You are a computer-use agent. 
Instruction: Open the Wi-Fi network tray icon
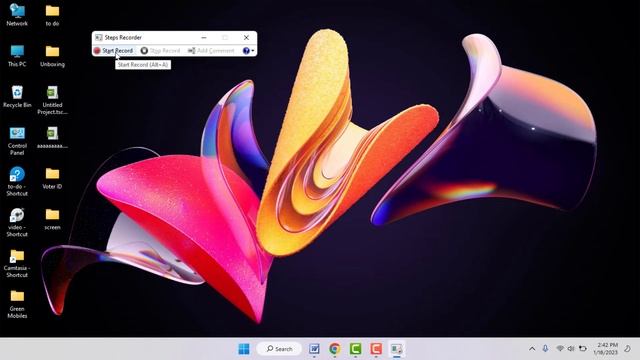pos(560,349)
